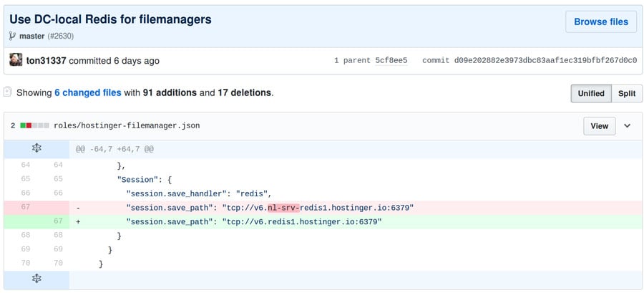Expand hidden lines above the diff hunk
This screenshot has height=293, width=644.
[x=36, y=149]
